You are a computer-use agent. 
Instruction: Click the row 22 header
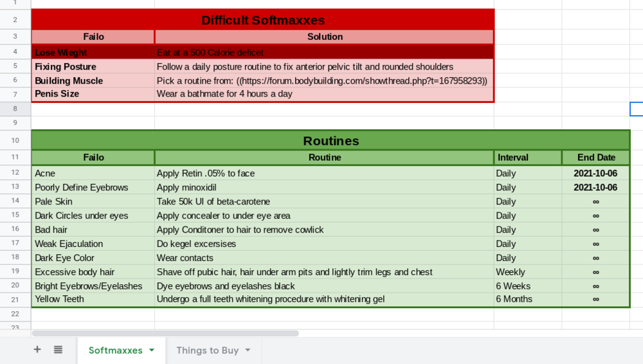point(15,313)
